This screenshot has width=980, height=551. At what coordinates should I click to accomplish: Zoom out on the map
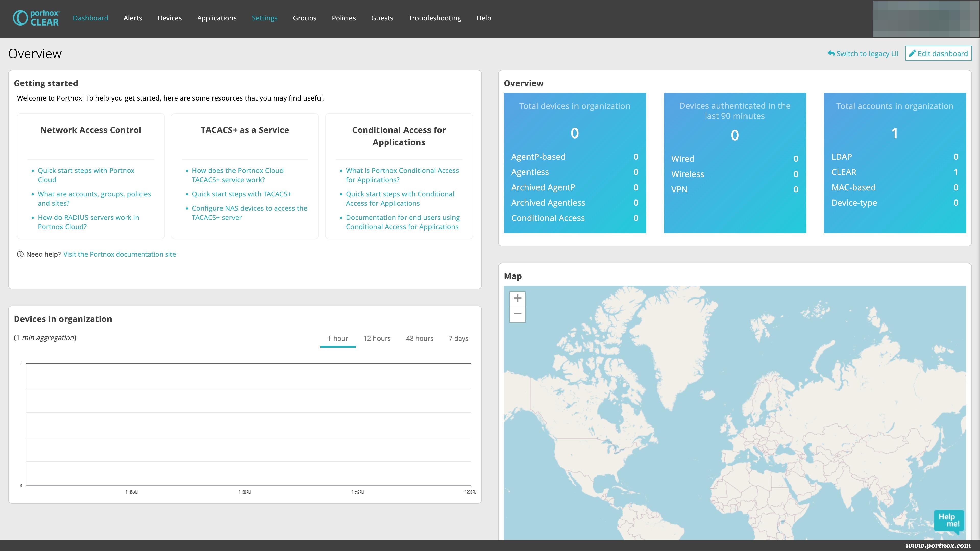click(x=517, y=315)
